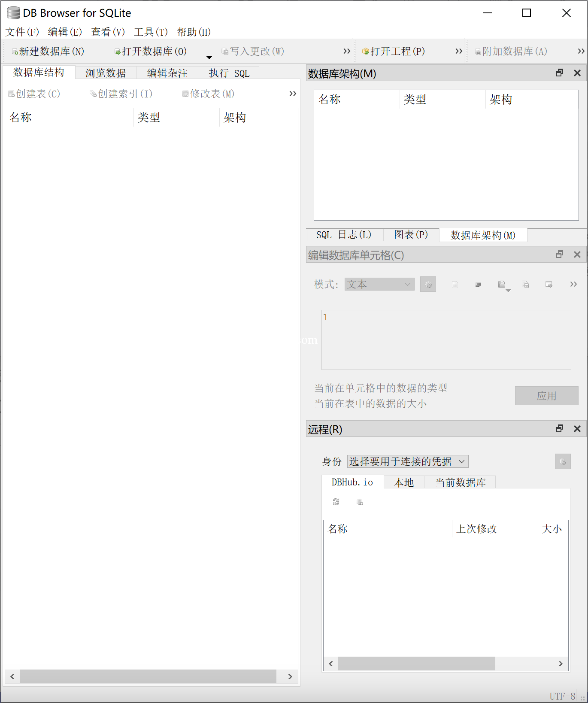Open the 模式 text mode dropdown
The image size is (588, 703).
(379, 285)
